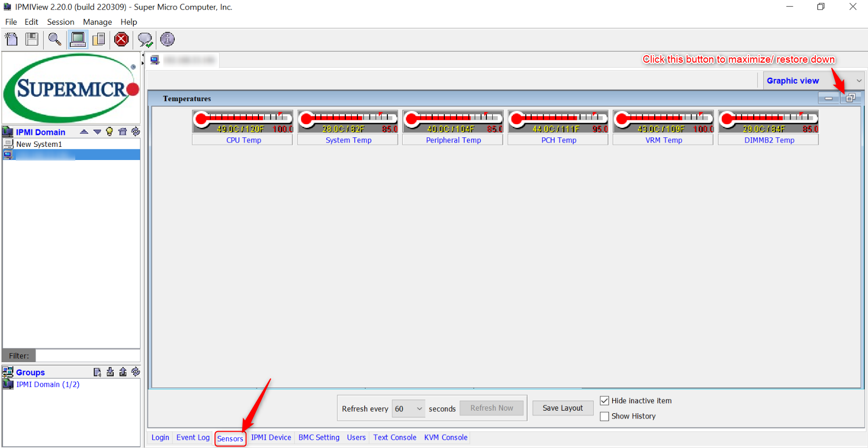Click the red stop X toolbar icon
Viewport: 868px width, 448px height.
122,39
